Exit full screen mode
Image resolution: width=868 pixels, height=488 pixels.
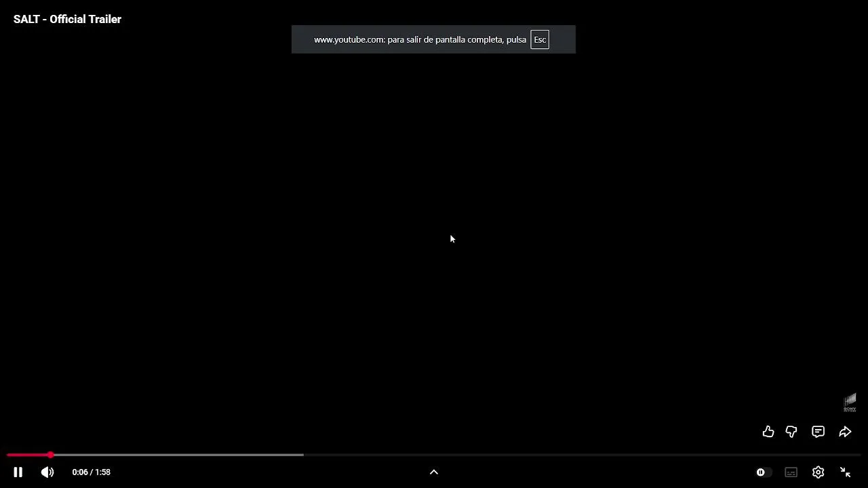pyautogui.click(x=846, y=472)
